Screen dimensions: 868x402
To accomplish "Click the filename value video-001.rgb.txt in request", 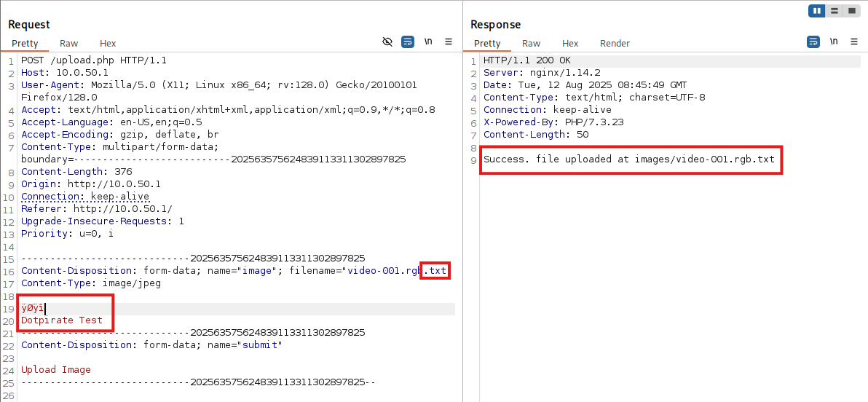I will pos(397,271).
